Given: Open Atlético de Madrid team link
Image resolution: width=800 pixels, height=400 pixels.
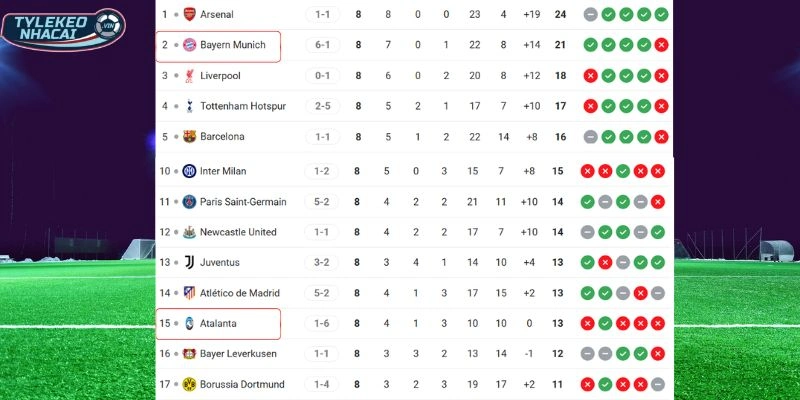Looking at the screenshot, I should point(242,293).
